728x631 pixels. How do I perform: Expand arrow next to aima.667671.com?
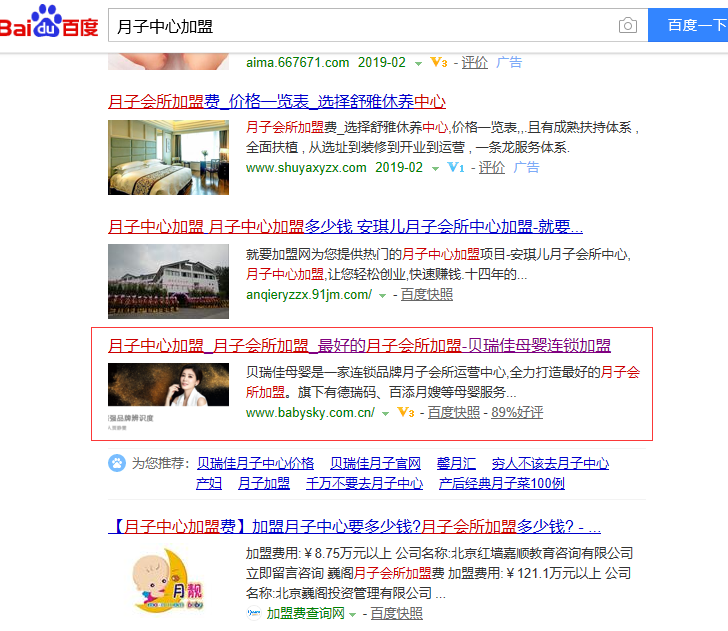pyautogui.click(x=418, y=64)
